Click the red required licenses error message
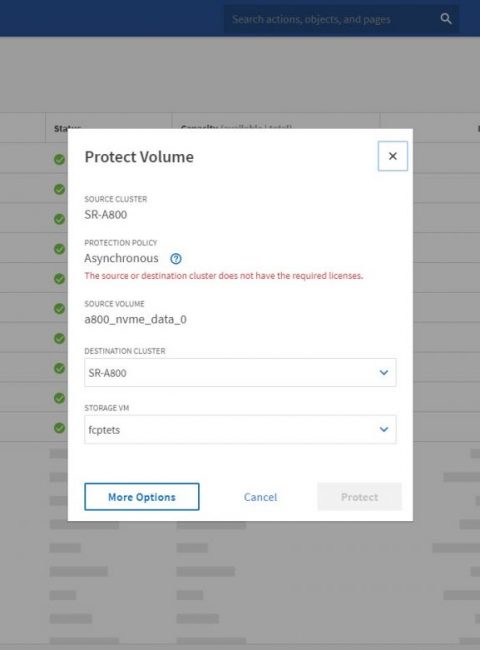Image resolution: width=480 pixels, height=650 pixels. [224, 276]
